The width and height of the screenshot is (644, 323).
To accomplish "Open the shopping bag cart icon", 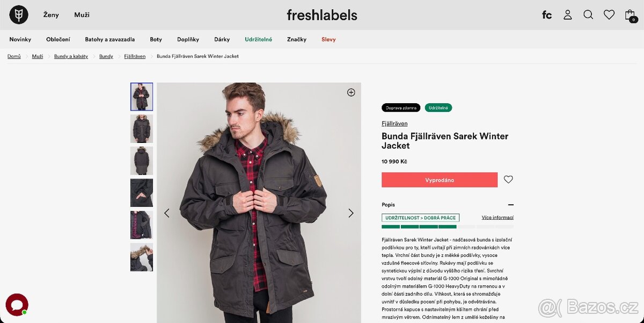I will click(630, 15).
